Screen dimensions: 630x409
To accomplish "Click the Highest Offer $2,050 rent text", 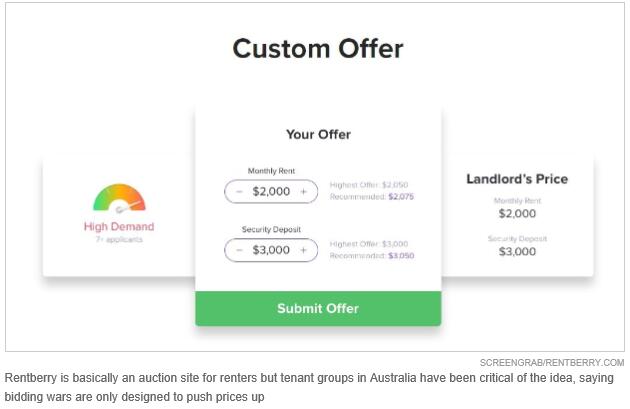I will pos(369,185).
